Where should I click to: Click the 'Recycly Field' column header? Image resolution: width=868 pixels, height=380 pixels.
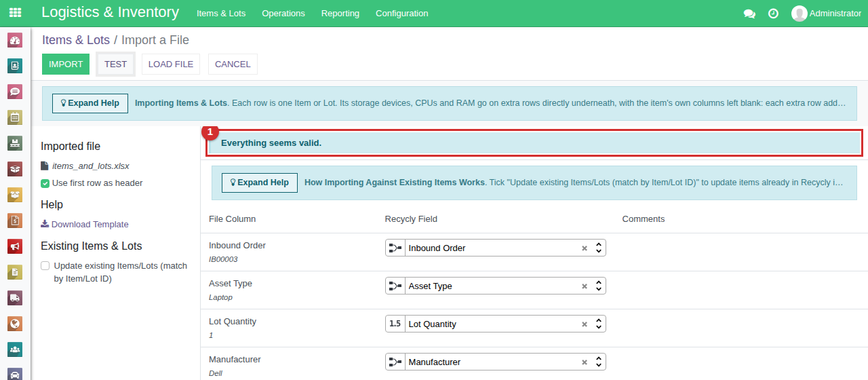411,219
